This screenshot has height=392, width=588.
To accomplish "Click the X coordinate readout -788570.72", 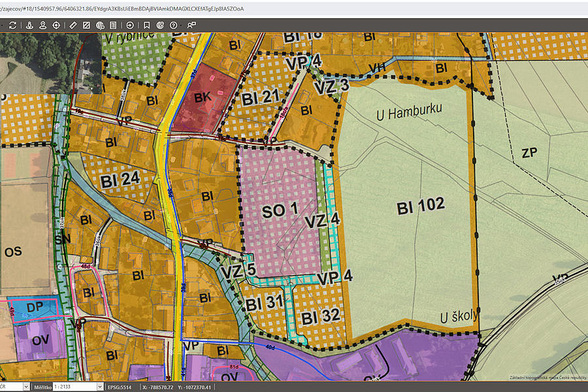I will (x=158, y=387).
